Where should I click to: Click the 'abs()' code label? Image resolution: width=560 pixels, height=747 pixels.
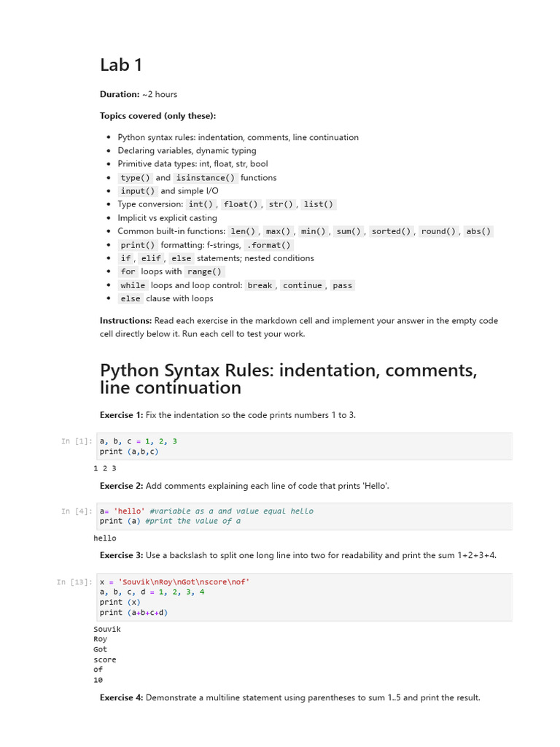pyautogui.click(x=478, y=231)
